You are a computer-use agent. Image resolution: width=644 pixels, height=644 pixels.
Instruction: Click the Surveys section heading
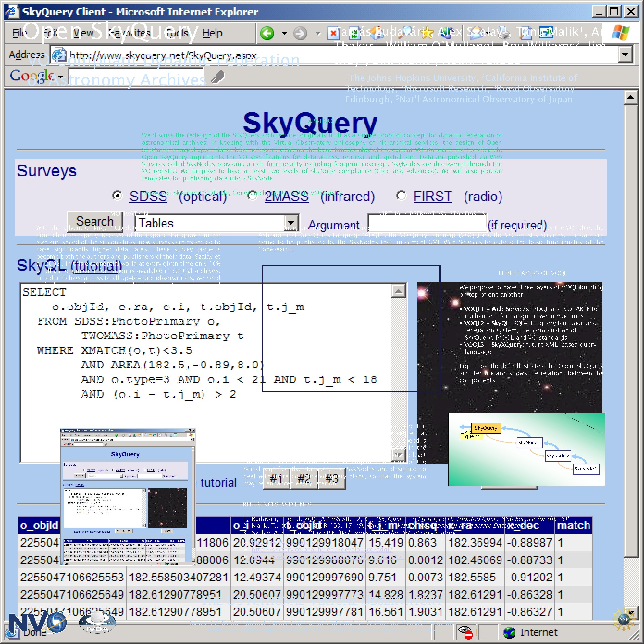[x=47, y=171]
